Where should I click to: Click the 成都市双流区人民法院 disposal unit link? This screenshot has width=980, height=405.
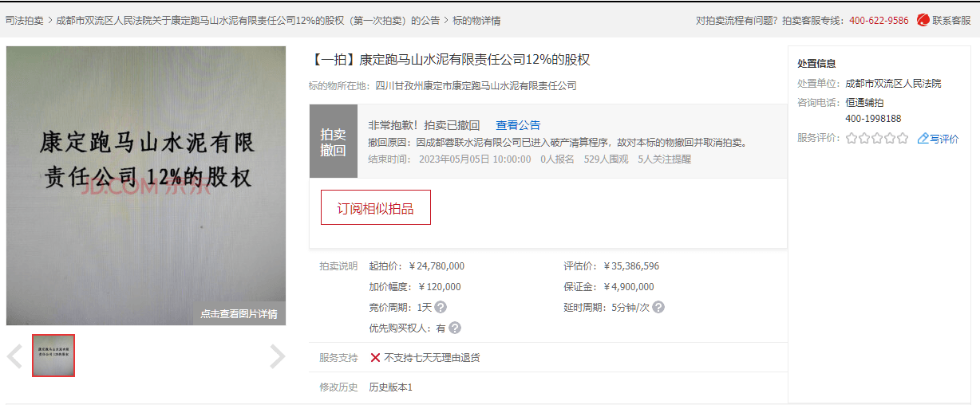(893, 84)
